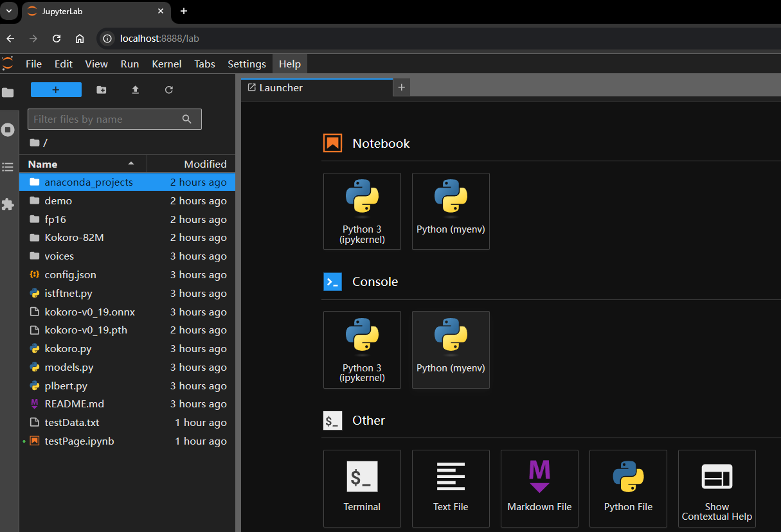Click the blue New Launcher plus button
Image resolution: width=781 pixels, height=532 pixels.
pos(56,90)
